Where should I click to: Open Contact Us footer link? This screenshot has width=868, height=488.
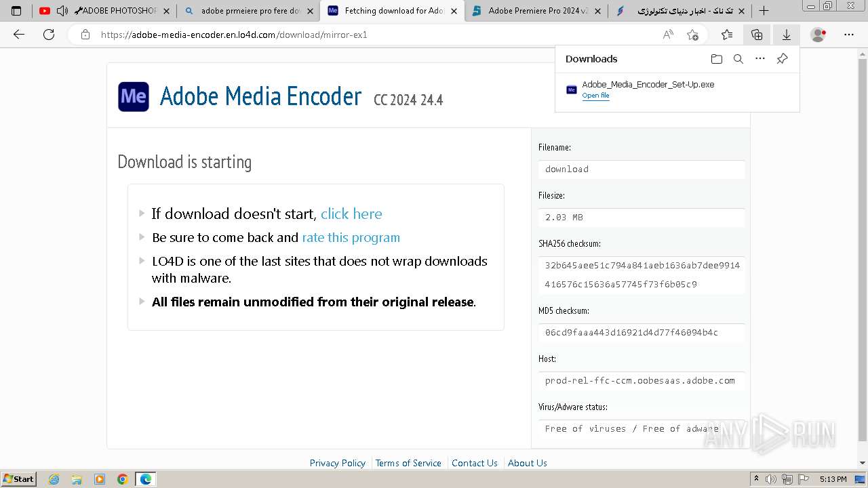(x=475, y=463)
